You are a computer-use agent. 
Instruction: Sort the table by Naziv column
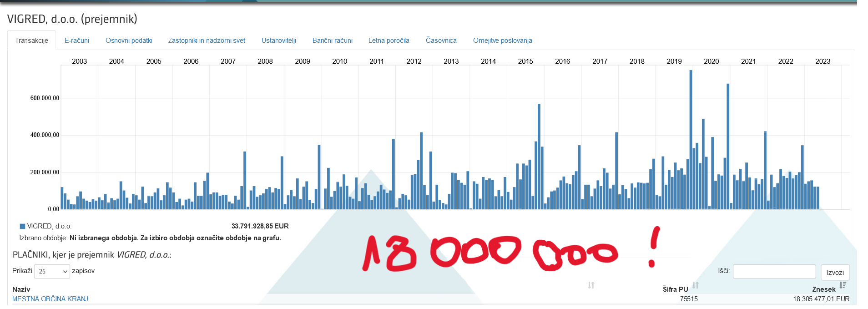[21, 289]
